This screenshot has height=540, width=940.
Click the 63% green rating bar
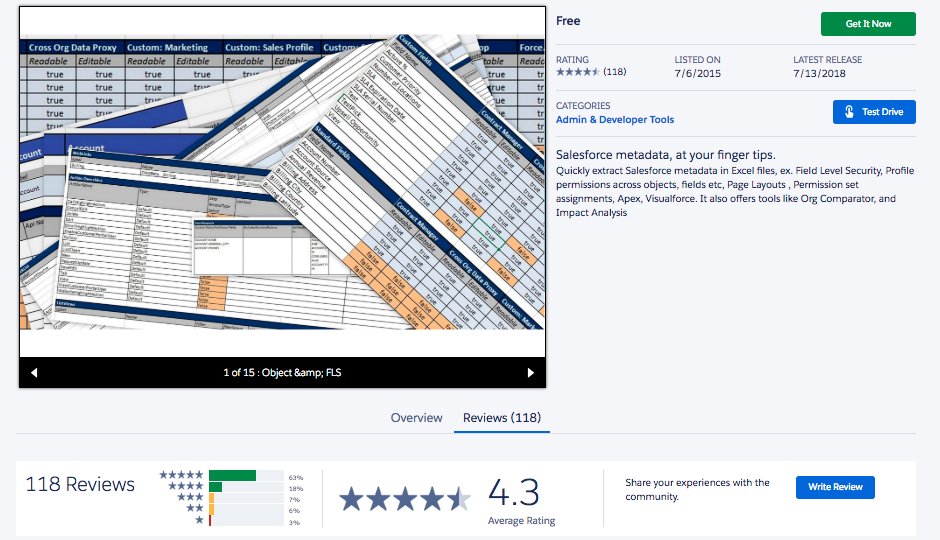[233, 476]
